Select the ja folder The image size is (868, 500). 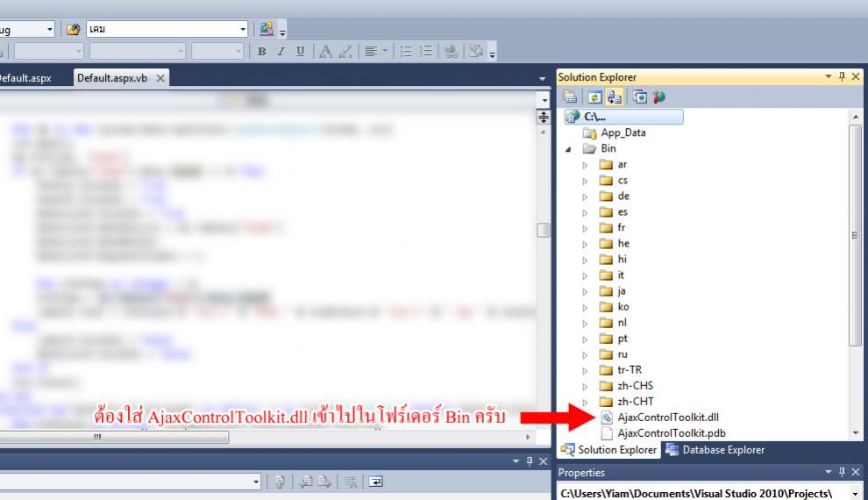coord(622,291)
